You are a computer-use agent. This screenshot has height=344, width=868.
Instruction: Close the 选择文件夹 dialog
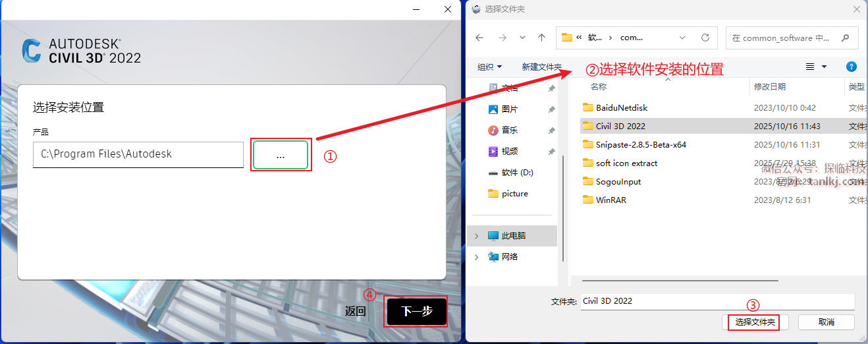click(856, 9)
